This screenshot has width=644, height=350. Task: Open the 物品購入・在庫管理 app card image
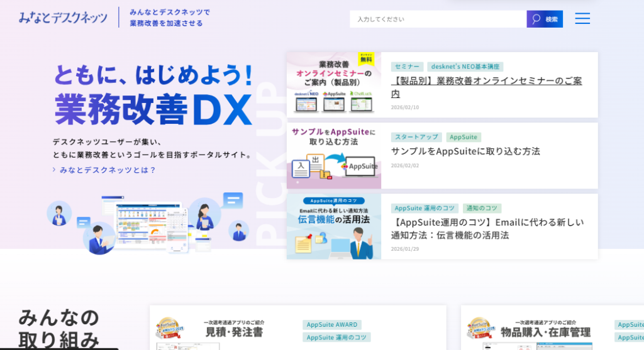coord(535,331)
